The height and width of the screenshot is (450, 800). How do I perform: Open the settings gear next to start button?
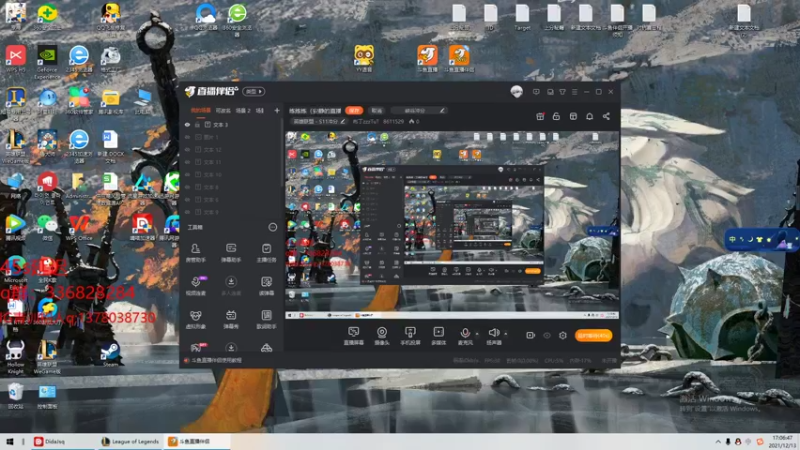click(563, 335)
